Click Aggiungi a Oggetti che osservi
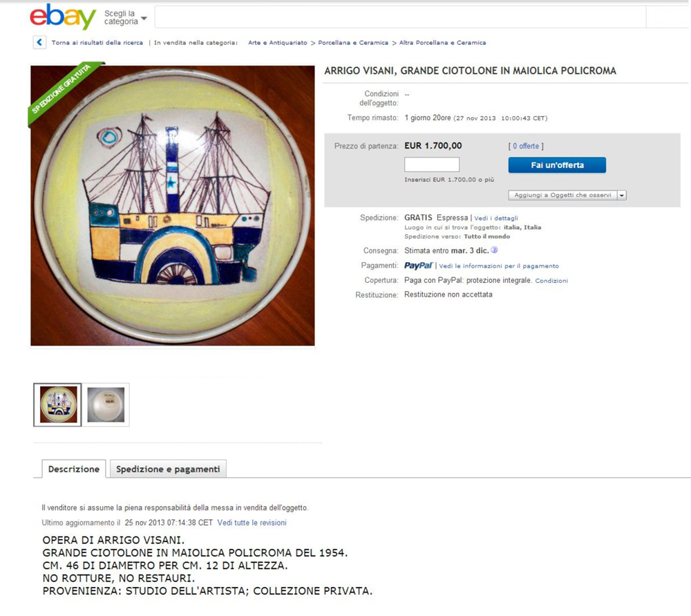Image resolution: width=691 pixels, height=616 pixels. coord(562,195)
